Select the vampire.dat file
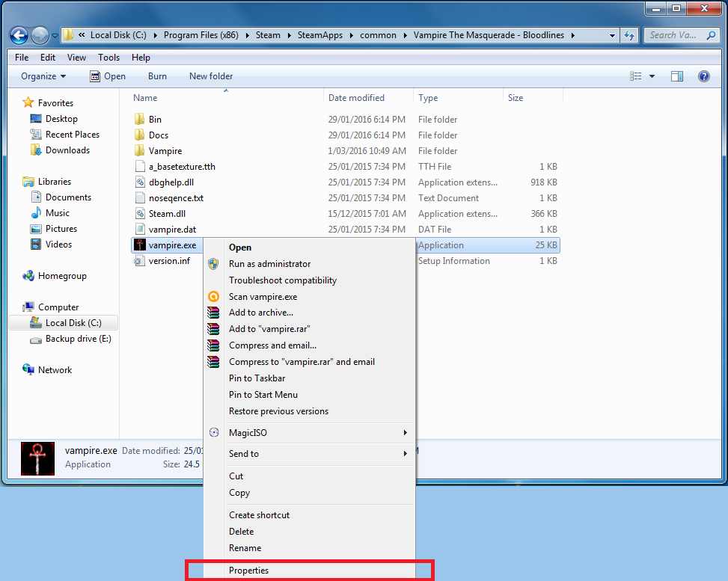This screenshot has width=728, height=581. pyautogui.click(x=172, y=230)
